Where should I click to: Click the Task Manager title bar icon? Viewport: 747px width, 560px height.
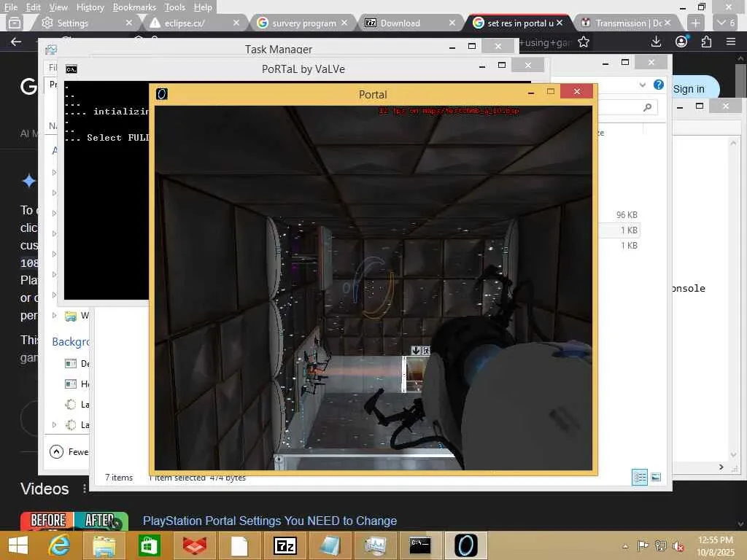51,50
